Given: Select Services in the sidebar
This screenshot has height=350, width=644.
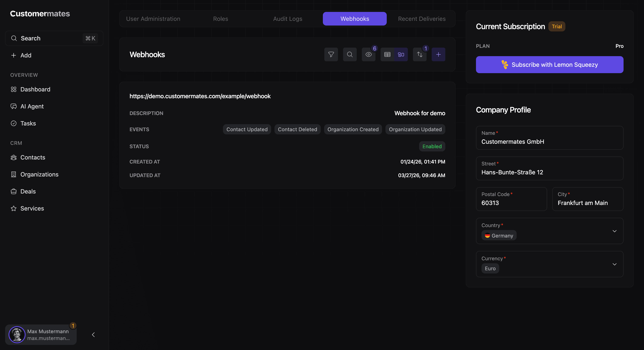Looking at the screenshot, I should pyautogui.click(x=32, y=208).
